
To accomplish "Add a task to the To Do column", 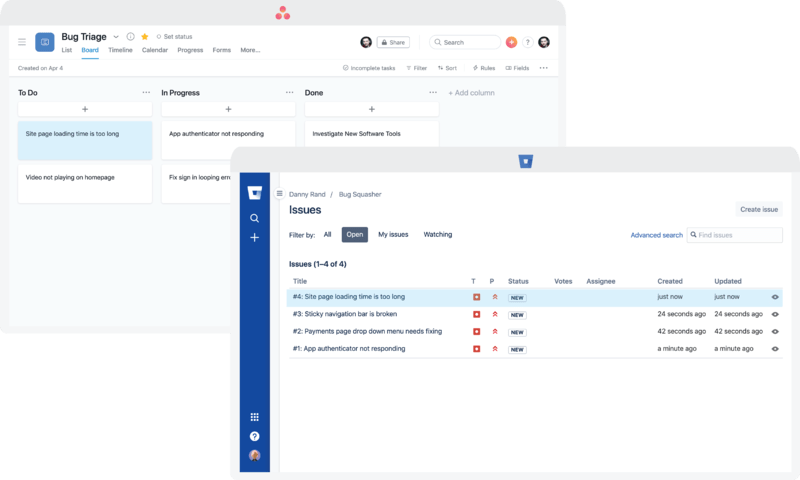I will 85,109.
